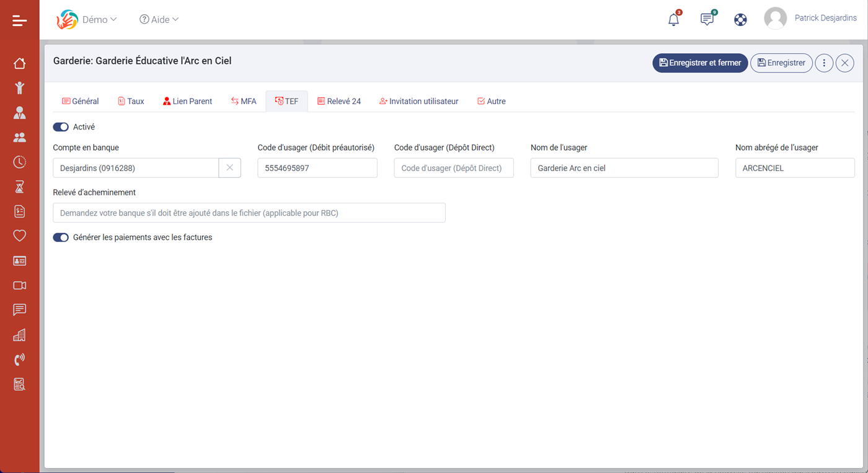Open the hamburger menu in the sidebar
This screenshot has width=868, height=473.
point(19,20)
